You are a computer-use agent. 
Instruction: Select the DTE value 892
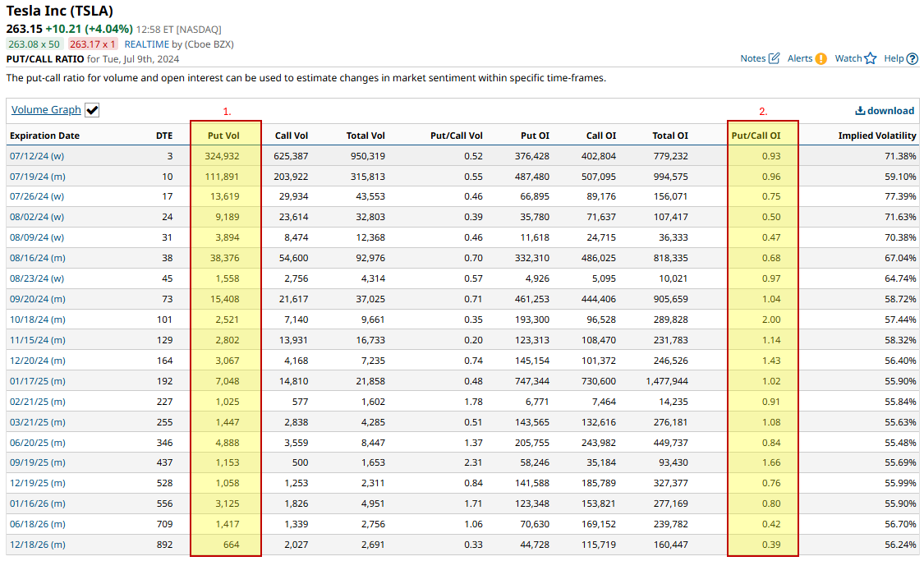pyautogui.click(x=164, y=545)
